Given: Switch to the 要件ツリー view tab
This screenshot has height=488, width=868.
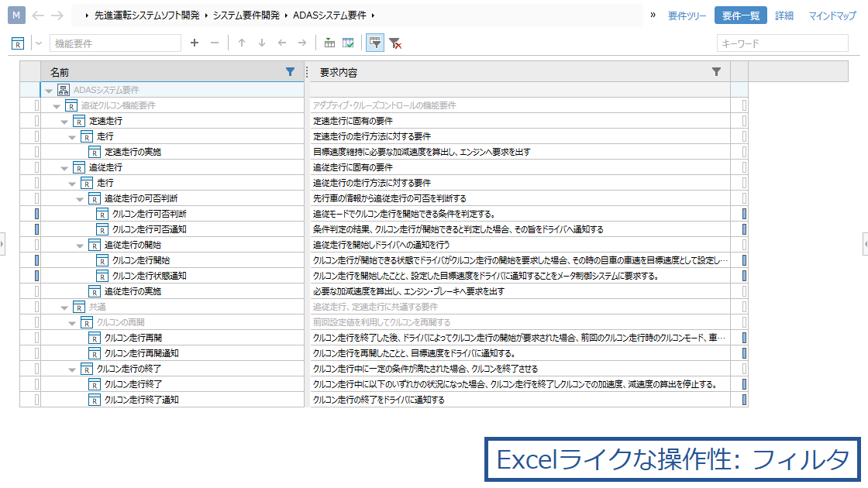Looking at the screenshot, I should [687, 15].
